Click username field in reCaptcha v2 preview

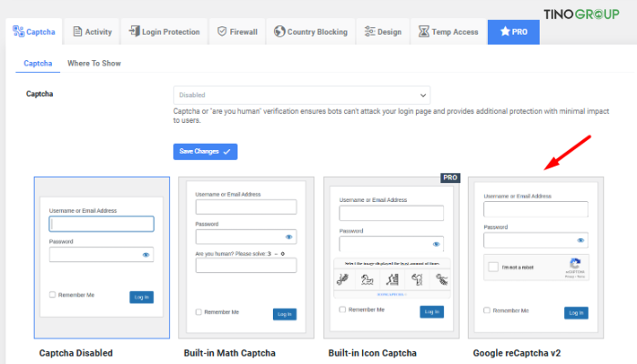(x=536, y=209)
